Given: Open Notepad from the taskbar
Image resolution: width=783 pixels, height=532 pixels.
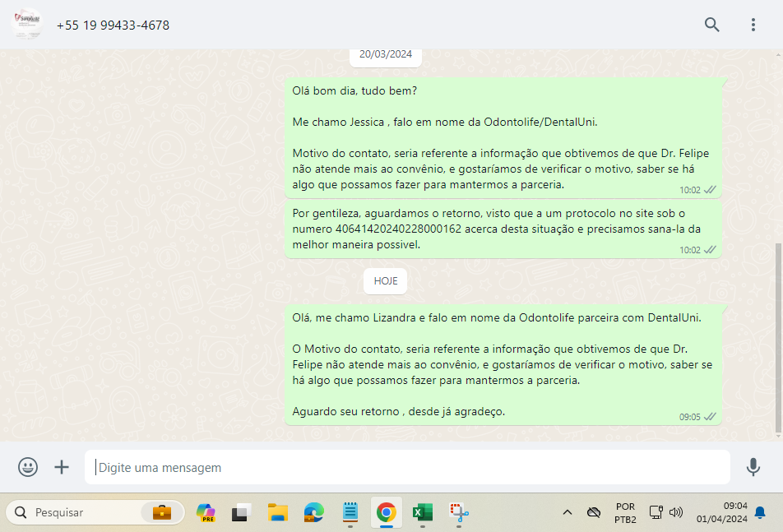Looking at the screenshot, I should pos(350,512).
